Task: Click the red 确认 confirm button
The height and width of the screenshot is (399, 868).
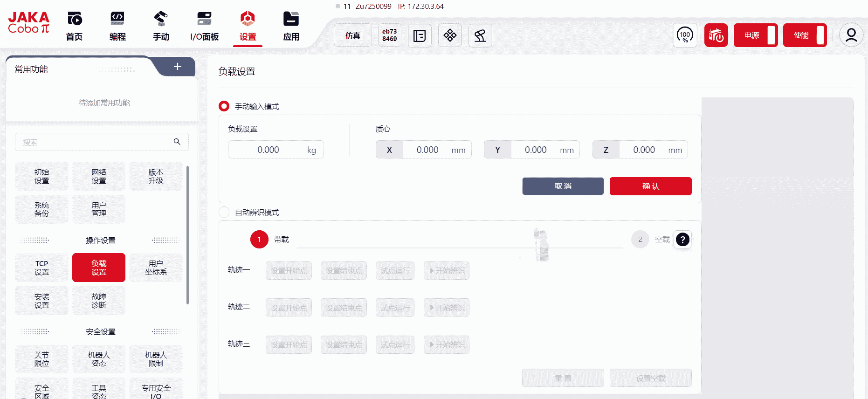Action: point(650,186)
